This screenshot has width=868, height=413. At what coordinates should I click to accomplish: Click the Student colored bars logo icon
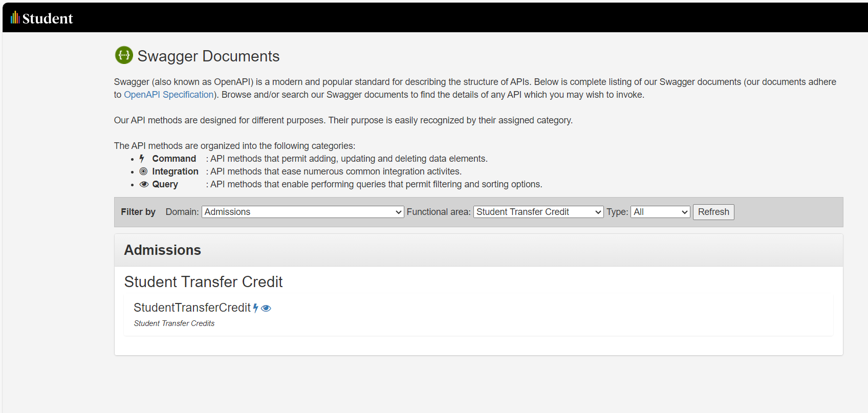[x=15, y=18]
